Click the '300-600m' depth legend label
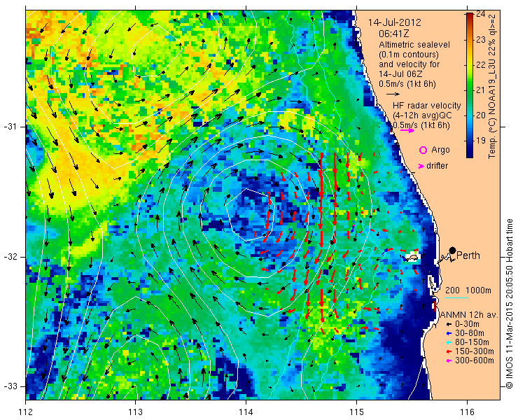 click(475, 360)
